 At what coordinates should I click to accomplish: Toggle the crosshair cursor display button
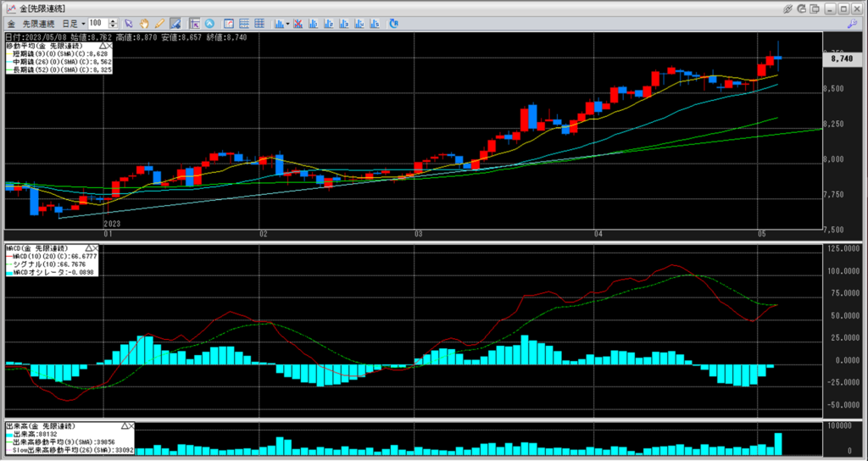pyautogui.click(x=194, y=23)
